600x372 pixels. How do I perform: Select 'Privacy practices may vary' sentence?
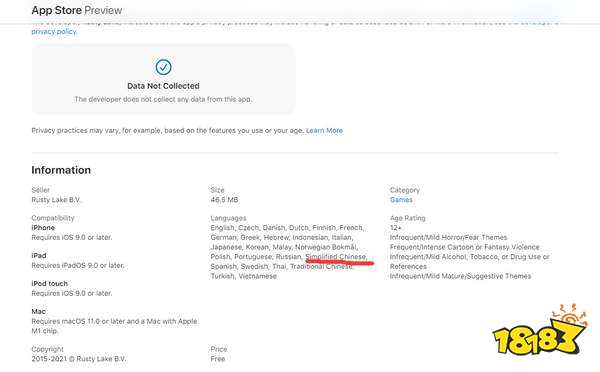pyautogui.click(x=168, y=131)
